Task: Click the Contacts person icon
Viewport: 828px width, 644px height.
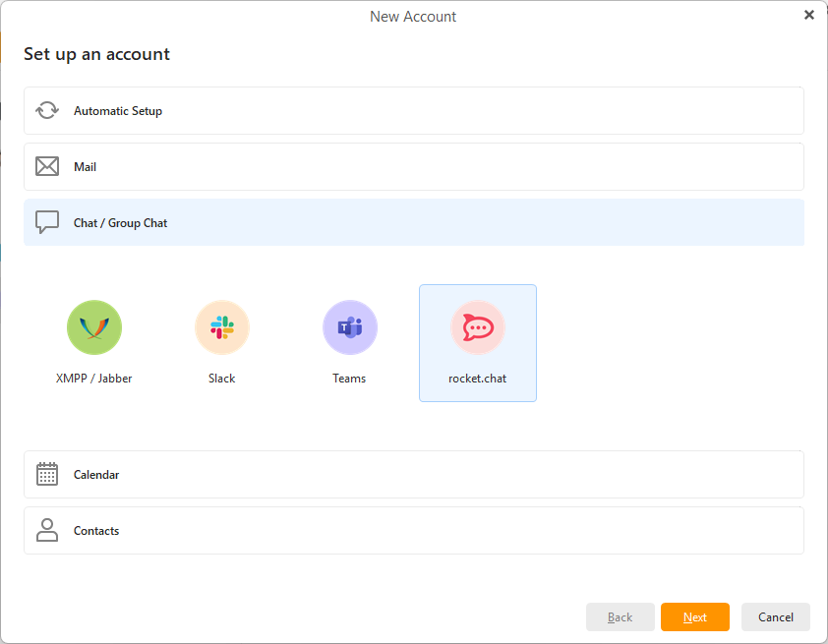Action: 47,531
